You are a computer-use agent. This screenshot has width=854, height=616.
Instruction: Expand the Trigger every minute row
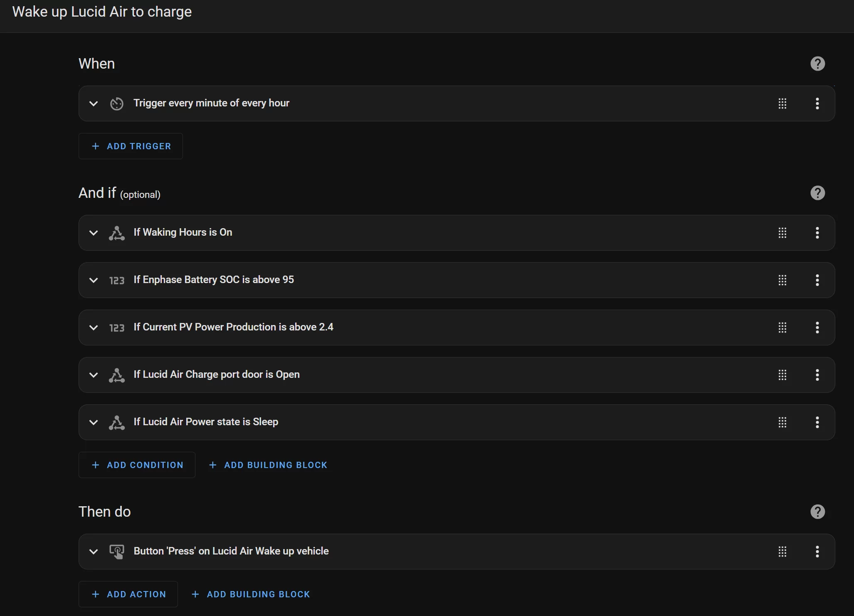(94, 103)
